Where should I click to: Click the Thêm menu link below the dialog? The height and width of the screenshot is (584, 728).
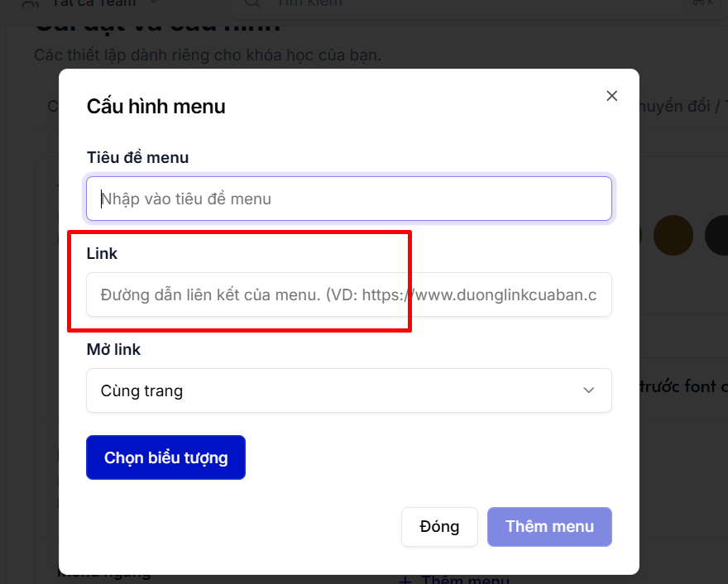pyautogui.click(x=465, y=580)
